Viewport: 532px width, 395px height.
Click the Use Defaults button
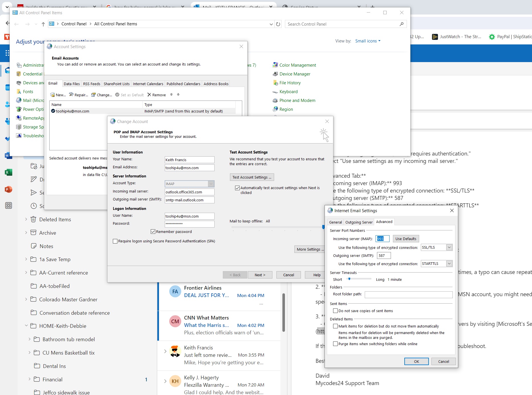click(406, 239)
